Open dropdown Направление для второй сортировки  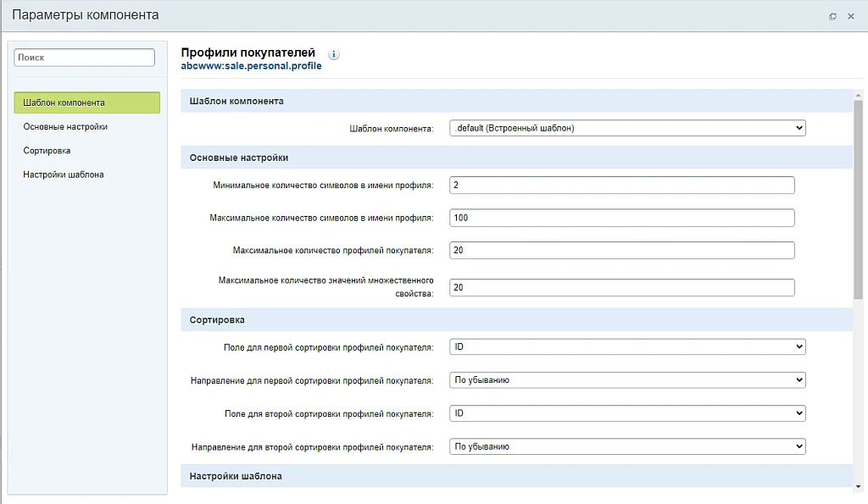point(627,446)
